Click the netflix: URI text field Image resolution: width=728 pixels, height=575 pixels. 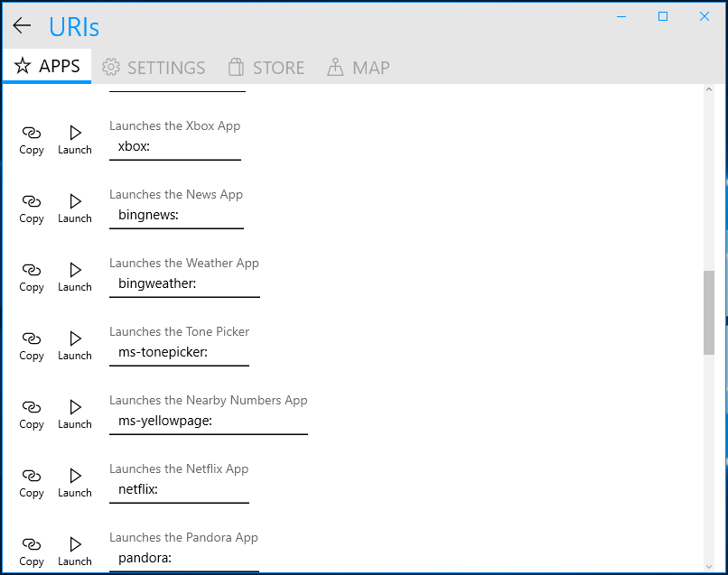click(x=179, y=490)
